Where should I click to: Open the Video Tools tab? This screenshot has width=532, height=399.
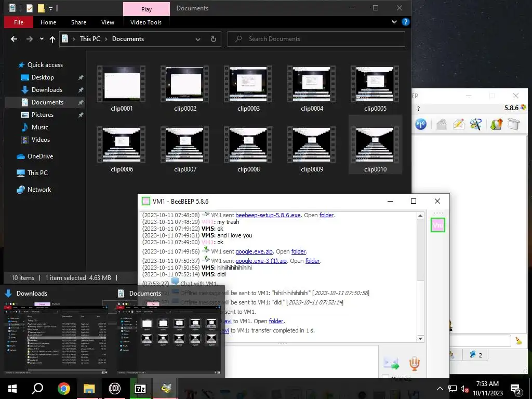(146, 22)
